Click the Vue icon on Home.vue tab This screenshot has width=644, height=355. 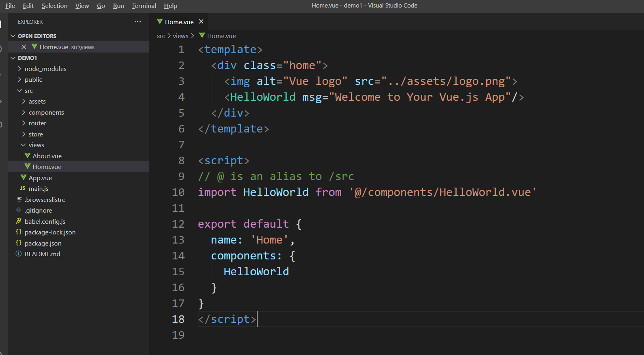[x=160, y=21]
